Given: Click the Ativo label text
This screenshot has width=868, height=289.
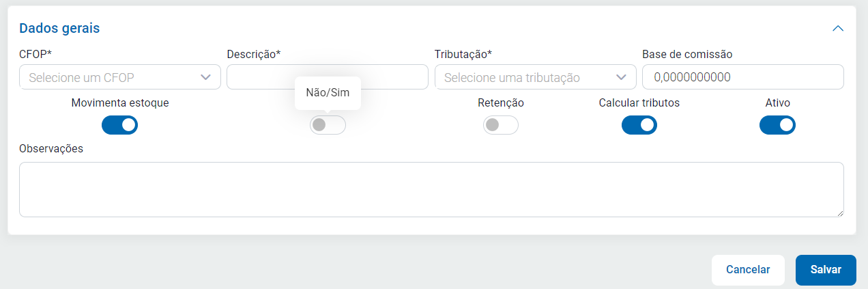Looking at the screenshot, I should pyautogui.click(x=778, y=103).
